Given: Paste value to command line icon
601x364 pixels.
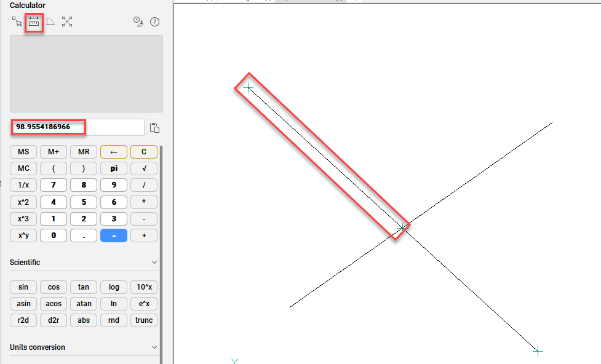Looking at the screenshot, I should 154,128.
